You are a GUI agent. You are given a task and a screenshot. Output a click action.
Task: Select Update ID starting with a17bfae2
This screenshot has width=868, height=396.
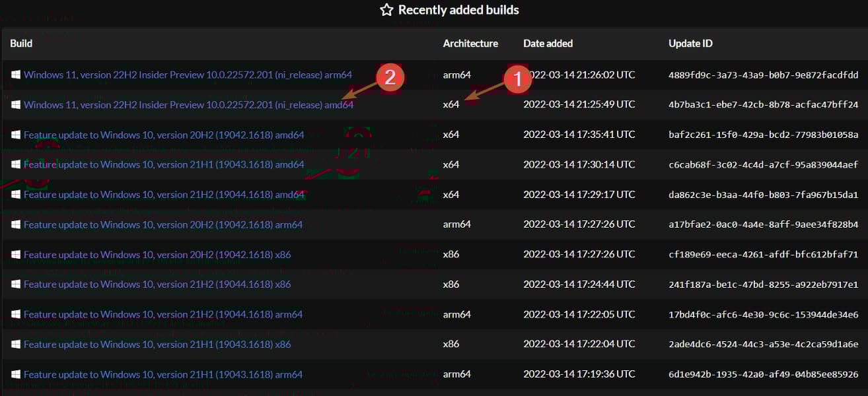[764, 224]
